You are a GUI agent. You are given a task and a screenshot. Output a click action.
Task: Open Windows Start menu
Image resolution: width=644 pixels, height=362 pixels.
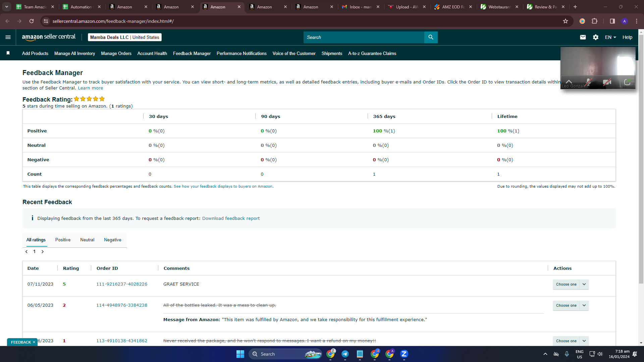click(240, 354)
